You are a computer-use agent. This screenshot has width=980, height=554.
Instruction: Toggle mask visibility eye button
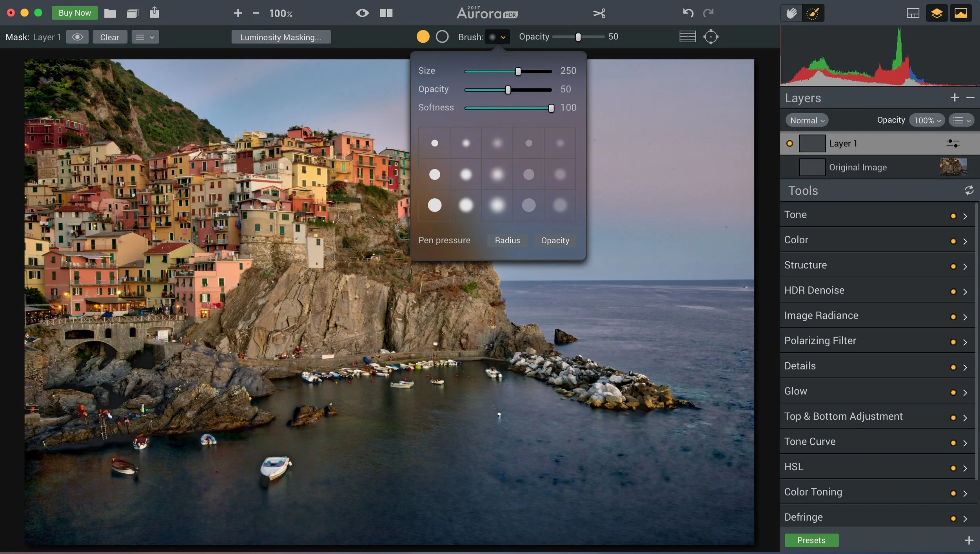click(77, 37)
